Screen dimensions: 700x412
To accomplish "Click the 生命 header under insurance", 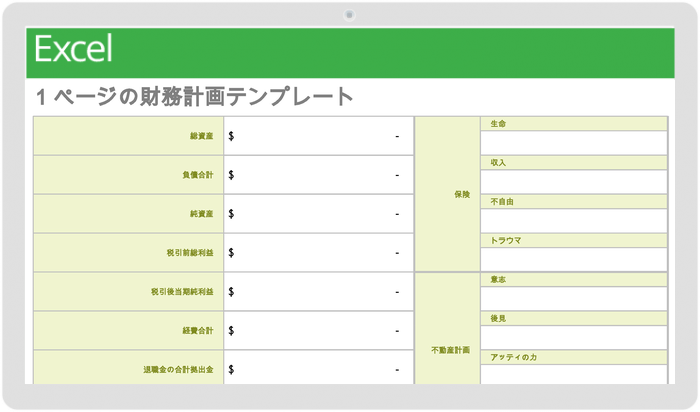I will coord(574,124).
